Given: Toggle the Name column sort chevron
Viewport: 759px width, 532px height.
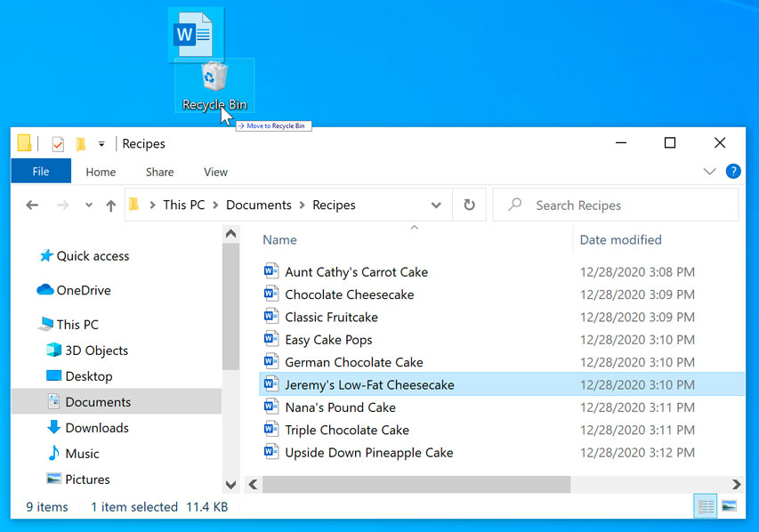Looking at the screenshot, I should click(414, 228).
